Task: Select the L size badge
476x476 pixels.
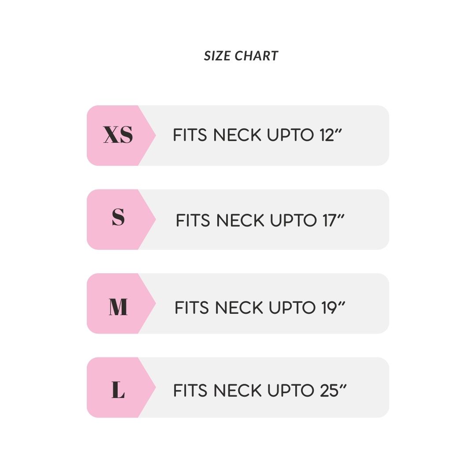Action: (118, 390)
